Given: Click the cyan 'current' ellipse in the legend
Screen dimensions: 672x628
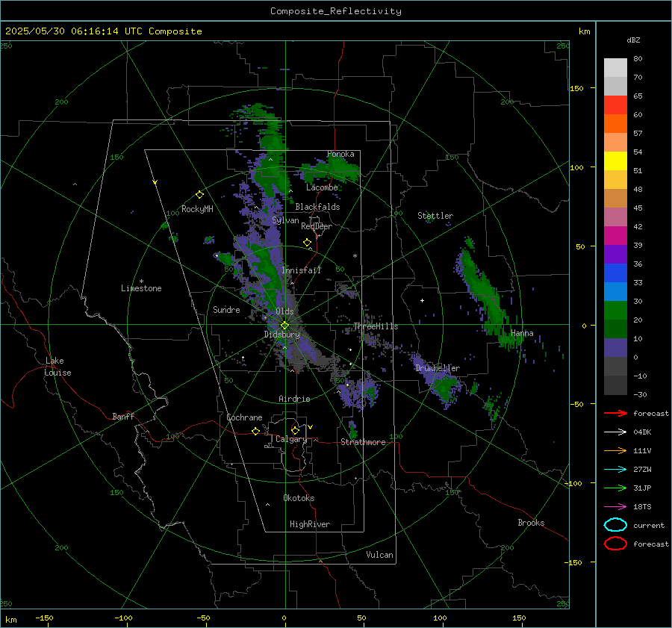Looking at the screenshot, I should [615, 525].
